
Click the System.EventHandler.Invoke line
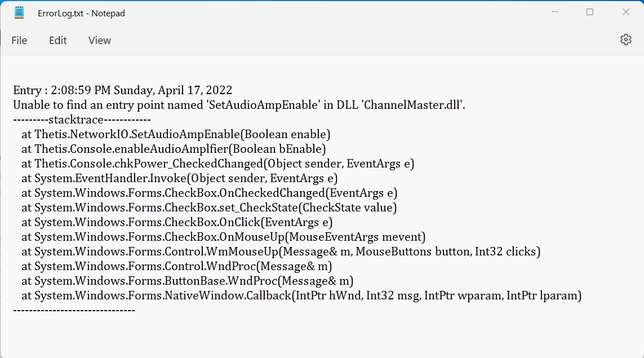point(180,178)
